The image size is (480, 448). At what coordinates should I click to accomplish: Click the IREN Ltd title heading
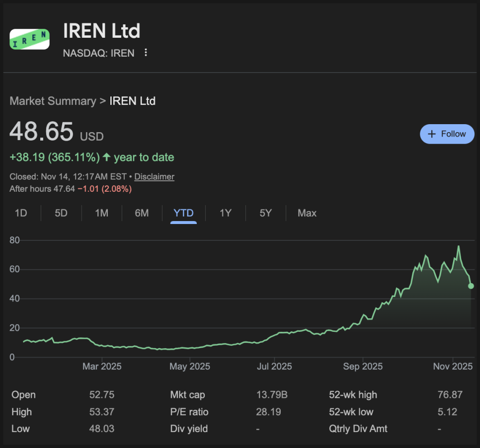[x=101, y=31]
